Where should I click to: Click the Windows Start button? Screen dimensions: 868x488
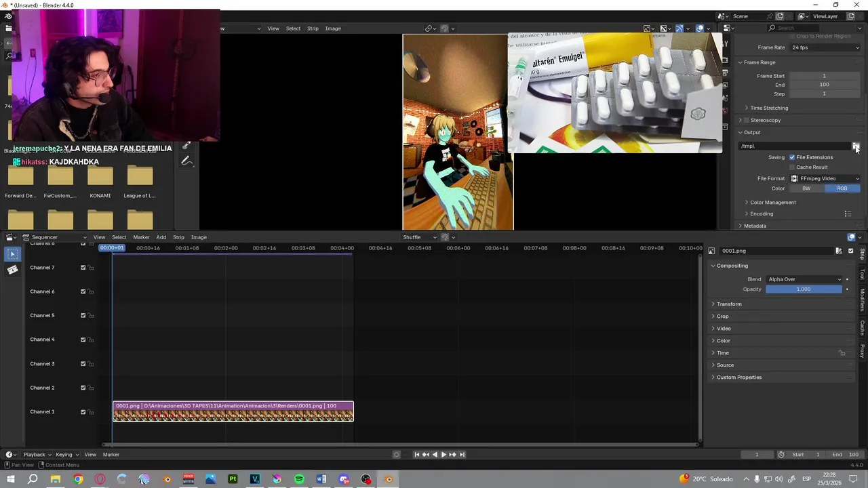coord(11,479)
